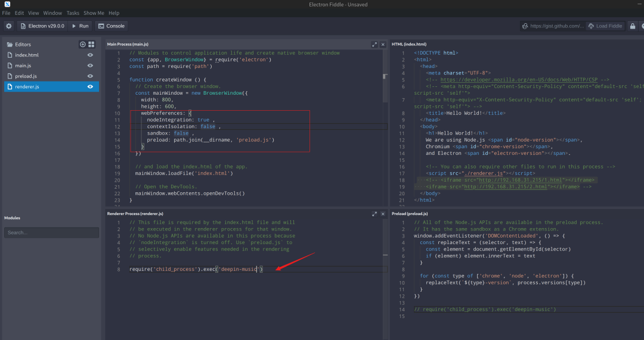Image resolution: width=644 pixels, height=340 pixels.
Task: Open the settings gear in toolbar
Action: [8, 26]
